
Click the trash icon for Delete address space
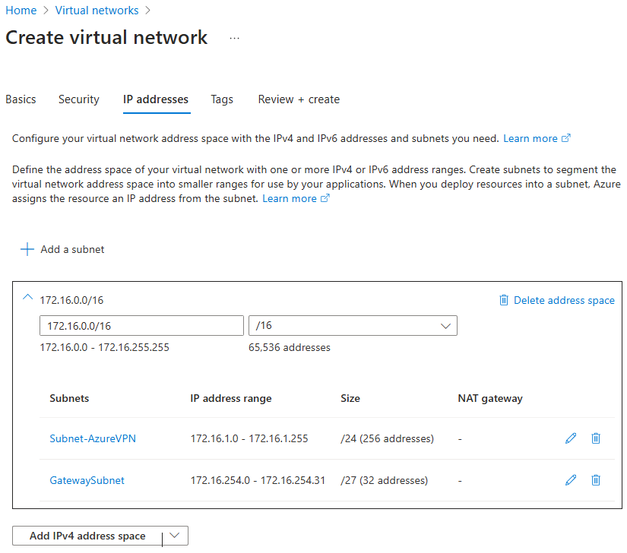[x=503, y=300]
